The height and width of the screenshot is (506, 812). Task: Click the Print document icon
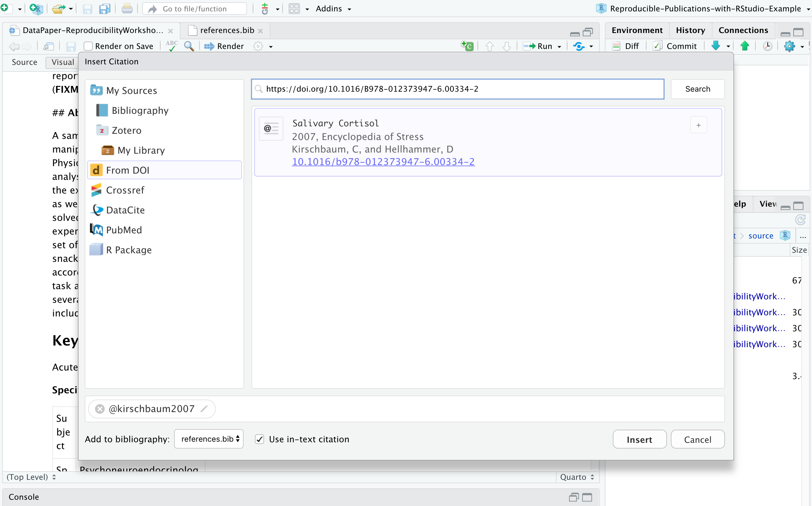pos(127,9)
